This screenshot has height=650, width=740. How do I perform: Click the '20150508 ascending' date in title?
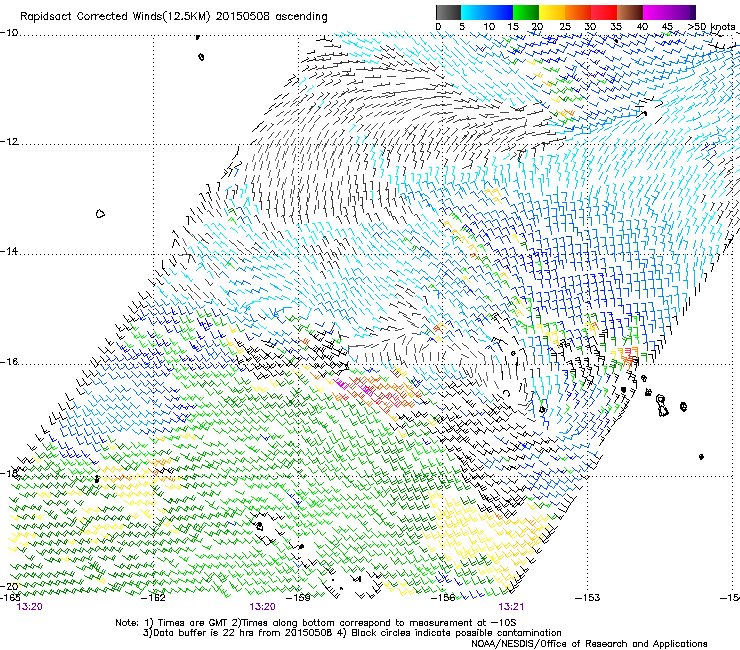click(271, 17)
